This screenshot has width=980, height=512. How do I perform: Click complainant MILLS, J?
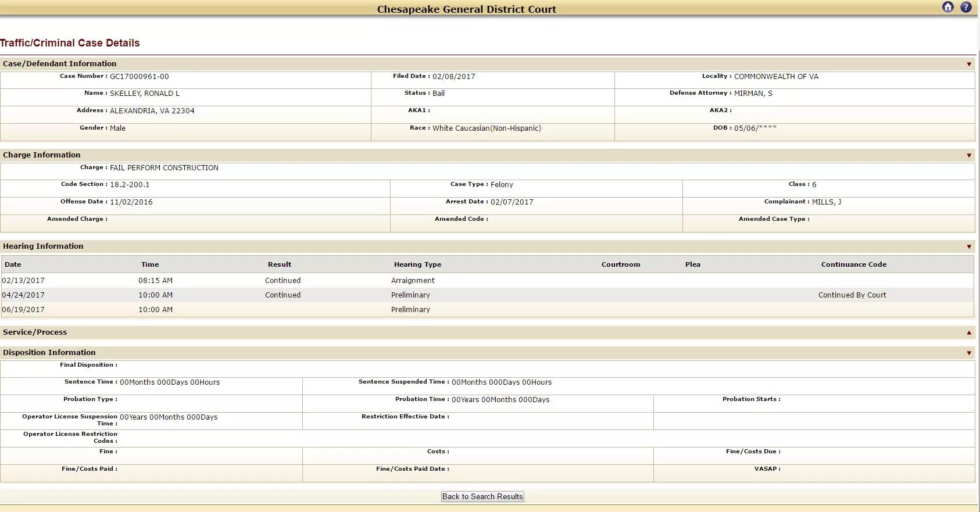click(827, 202)
